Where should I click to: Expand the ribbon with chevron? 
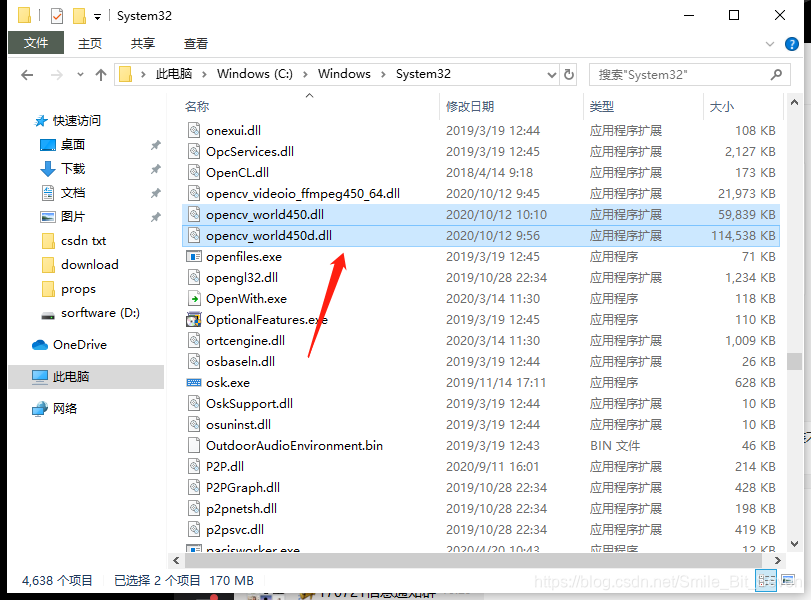click(770, 44)
